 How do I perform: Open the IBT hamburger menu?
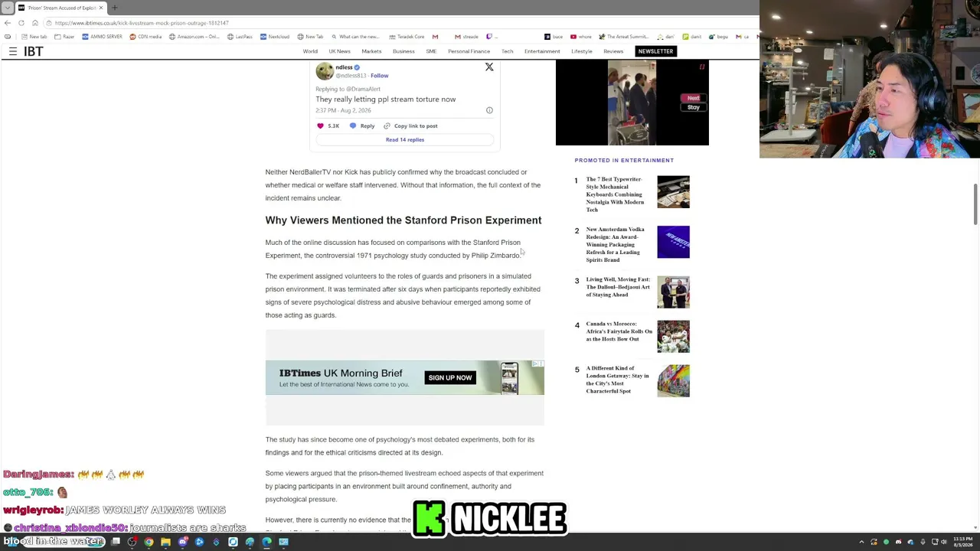point(13,51)
